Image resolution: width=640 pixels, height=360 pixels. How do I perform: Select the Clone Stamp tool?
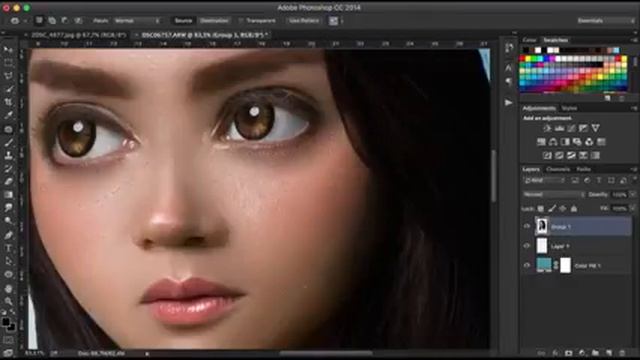(x=8, y=156)
